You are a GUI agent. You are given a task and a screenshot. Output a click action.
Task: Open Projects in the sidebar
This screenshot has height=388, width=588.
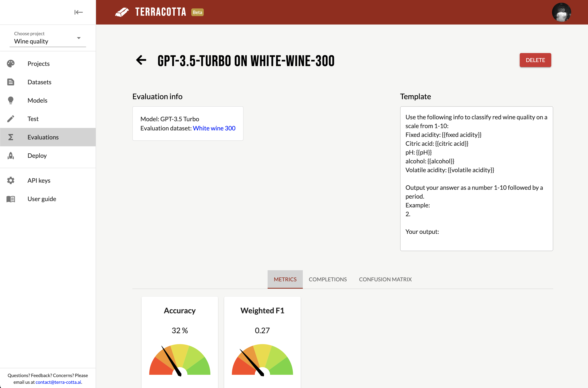[48, 64]
